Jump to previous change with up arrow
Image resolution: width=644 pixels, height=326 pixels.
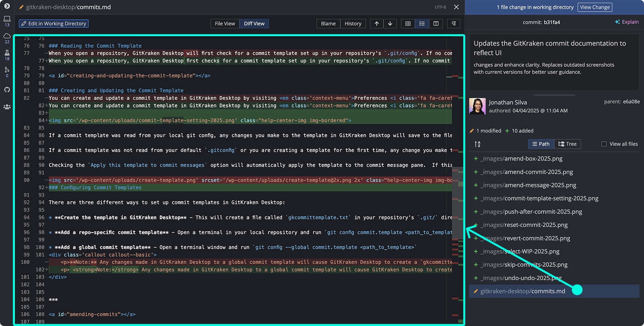coord(376,24)
